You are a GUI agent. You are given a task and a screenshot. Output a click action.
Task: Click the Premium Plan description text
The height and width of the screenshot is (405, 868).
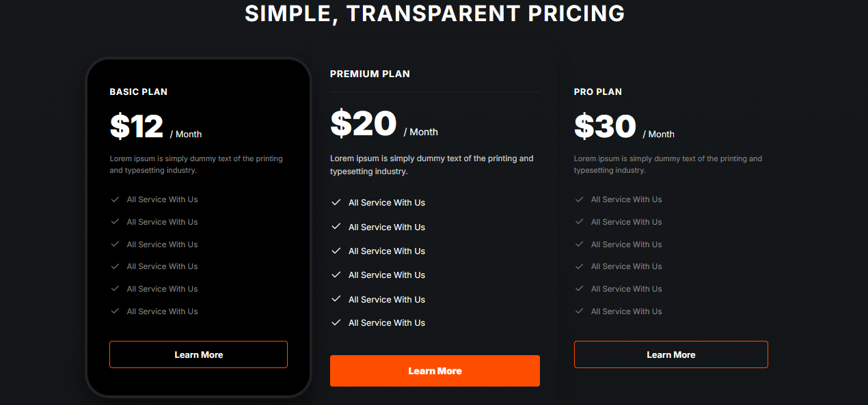[431, 165]
